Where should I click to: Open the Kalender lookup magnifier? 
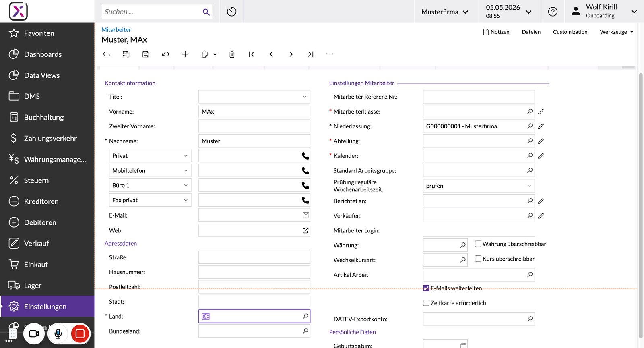click(x=530, y=155)
